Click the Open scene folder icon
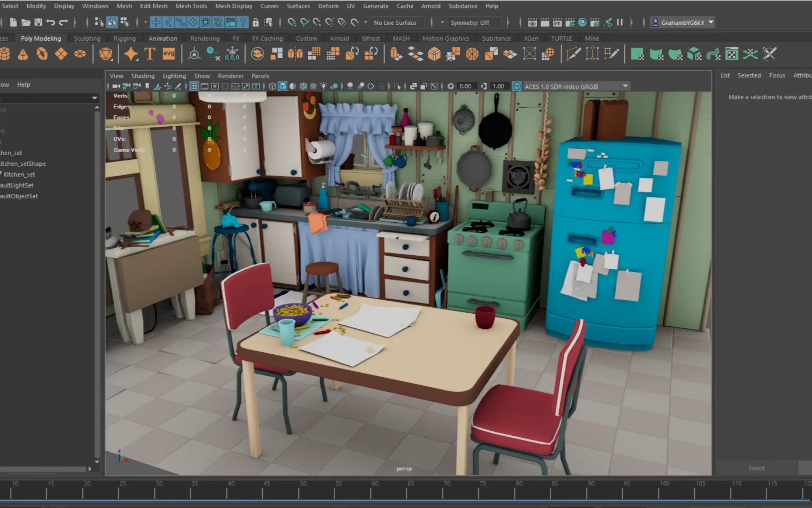The width and height of the screenshot is (812, 508). tap(26, 22)
